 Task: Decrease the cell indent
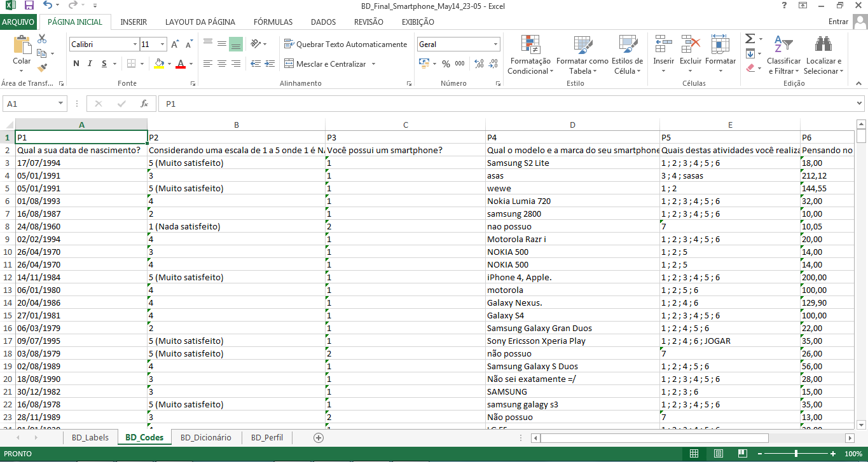[x=256, y=64]
